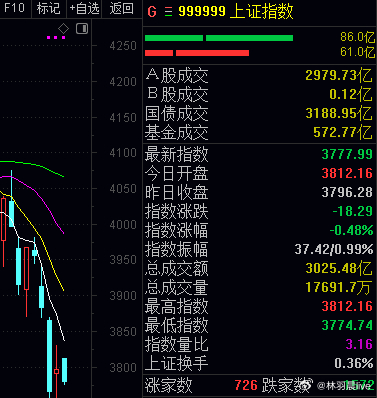Select the B股成交 row label
The image size is (377, 398).
pyautogui.click(x=177, y=94)
